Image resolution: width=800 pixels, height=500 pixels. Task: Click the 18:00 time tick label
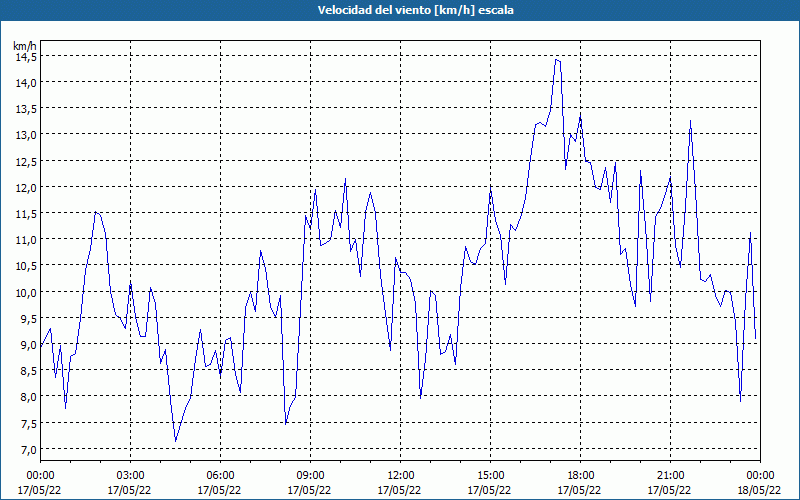581,476
